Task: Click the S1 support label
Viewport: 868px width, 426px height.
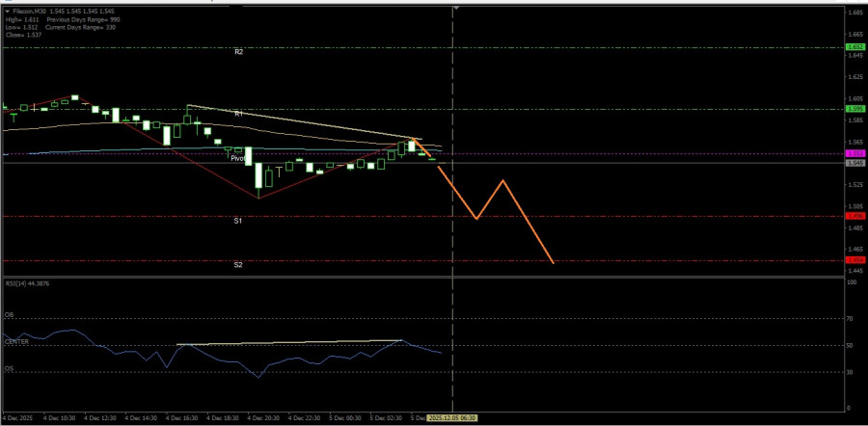Action: click(238, 221)
